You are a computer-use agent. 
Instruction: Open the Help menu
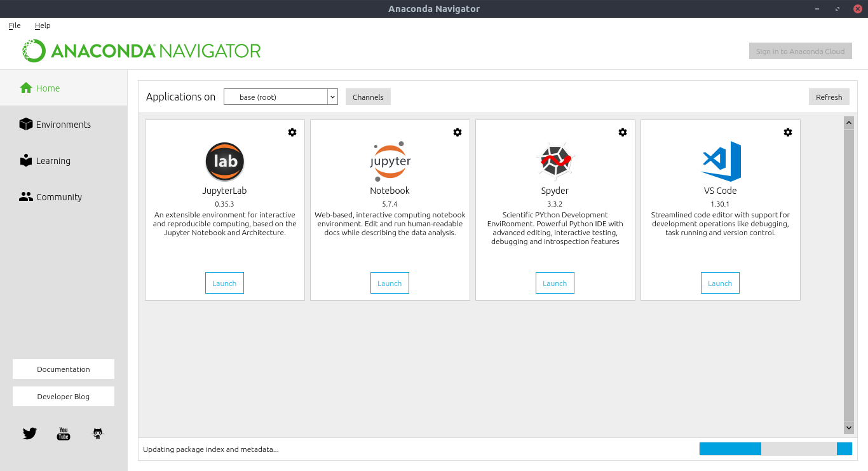43,25
